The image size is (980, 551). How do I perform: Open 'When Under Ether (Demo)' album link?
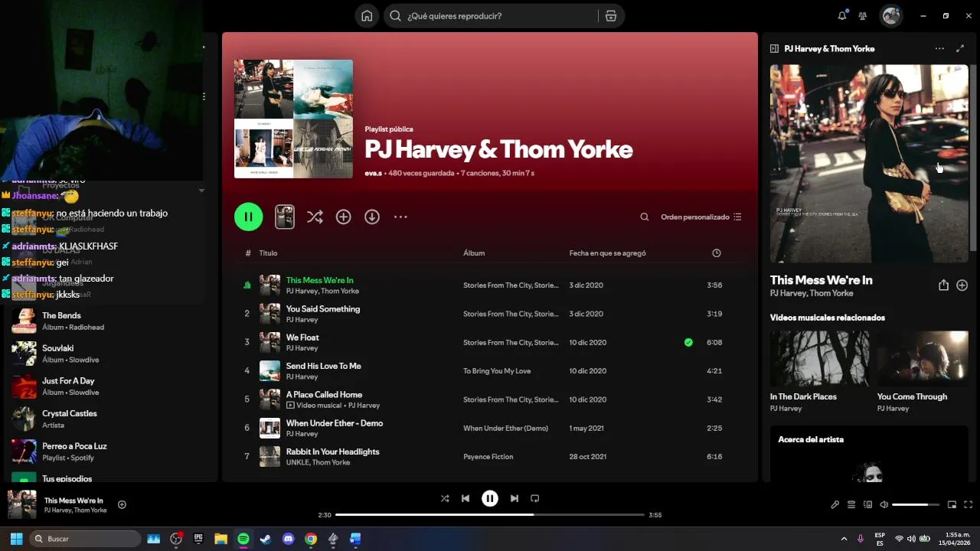505,429
